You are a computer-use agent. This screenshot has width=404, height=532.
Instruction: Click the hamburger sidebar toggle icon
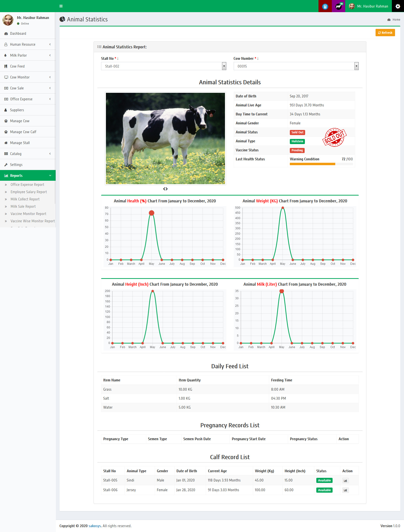[61, 6]
